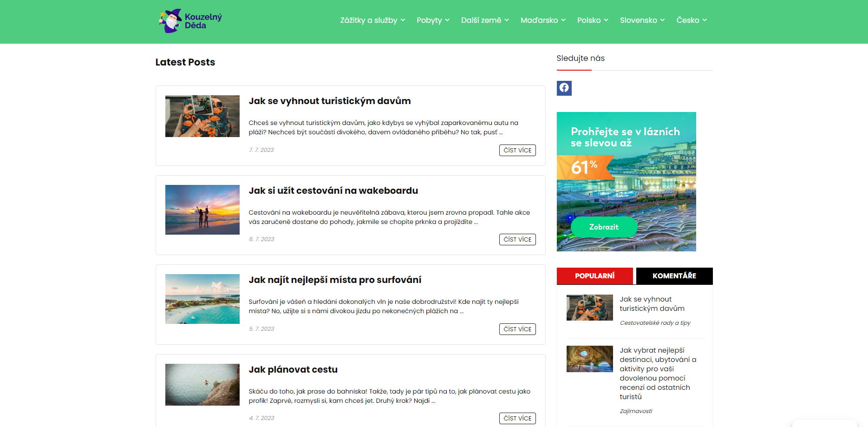
Task: Expand the Maďarsko menu
Action: tap(543, 20)
